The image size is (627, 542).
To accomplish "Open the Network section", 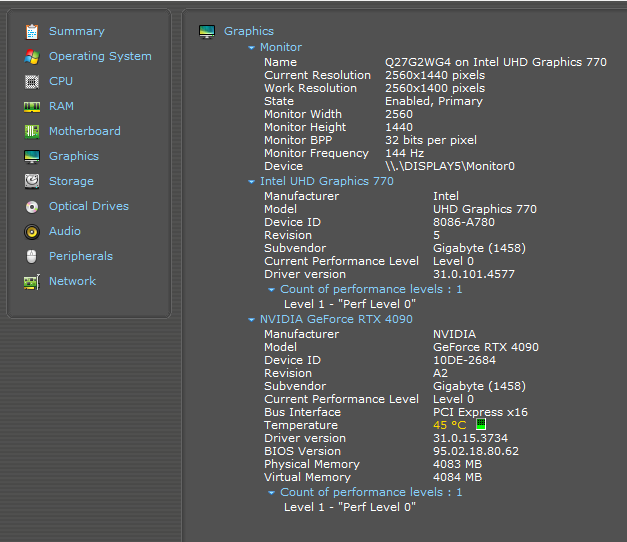I will (72, 281).
